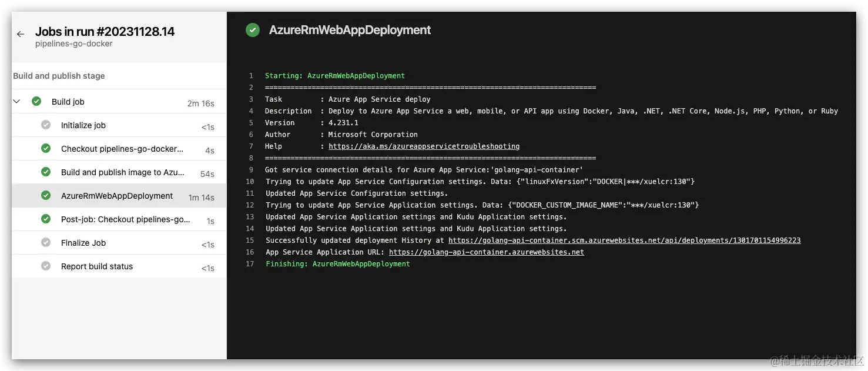Open the aka.ms azureappservicetroubleshooting help link
Image resolution: width=868 pixels, height=371 pixels.
tap(424, 146)
